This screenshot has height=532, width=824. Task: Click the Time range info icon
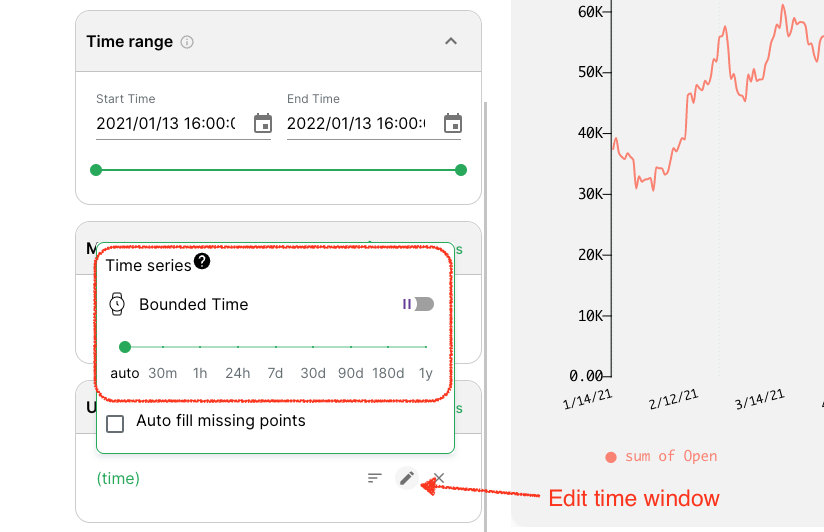(187, 42)
